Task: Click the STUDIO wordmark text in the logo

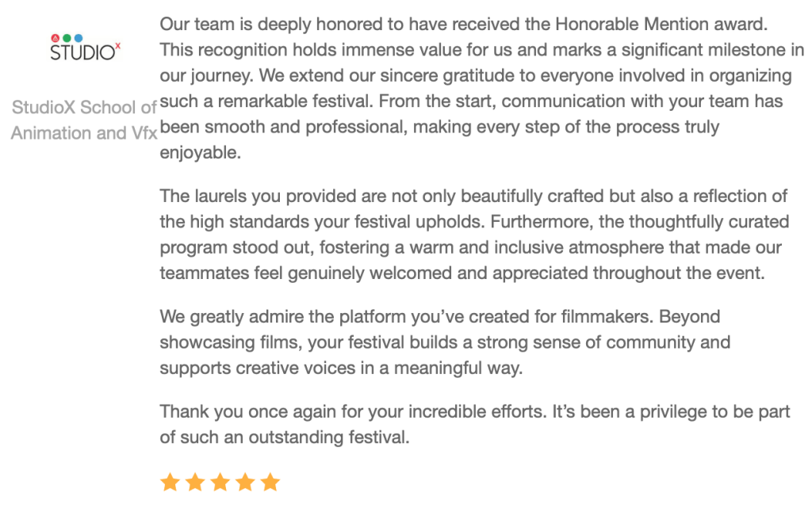Action: click(82, 53)
